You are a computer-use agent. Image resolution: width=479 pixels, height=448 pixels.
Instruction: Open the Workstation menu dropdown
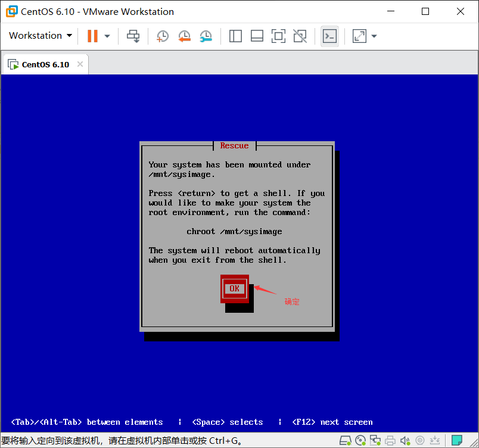(x=41, y=36)
